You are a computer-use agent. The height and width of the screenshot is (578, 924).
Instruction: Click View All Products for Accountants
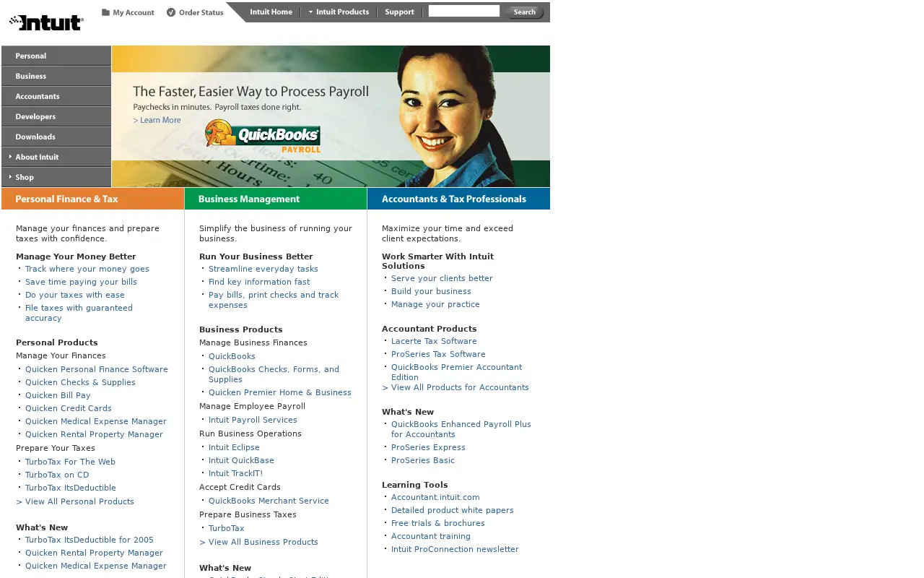456,387
